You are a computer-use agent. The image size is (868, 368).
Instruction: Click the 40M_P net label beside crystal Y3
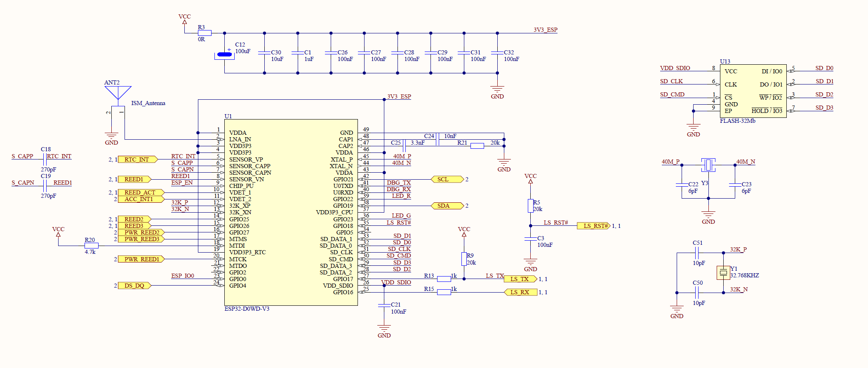670,162
